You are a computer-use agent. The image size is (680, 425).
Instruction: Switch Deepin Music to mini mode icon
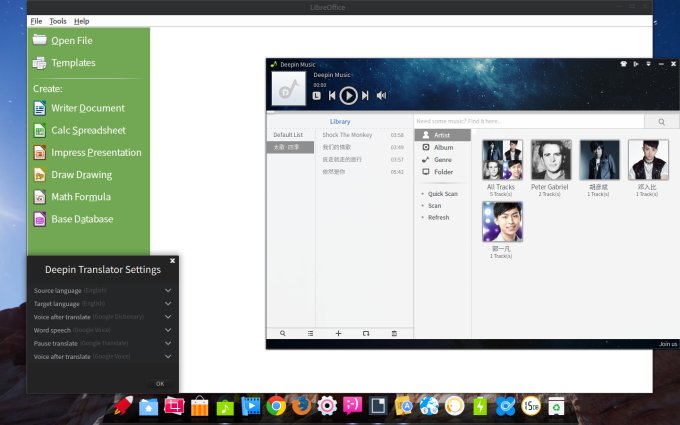click(x=636, y=64)
